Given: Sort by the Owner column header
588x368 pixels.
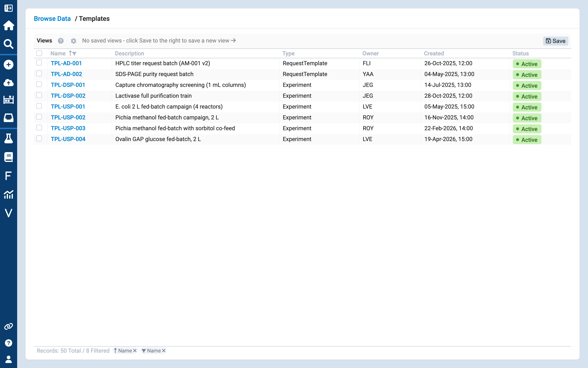Looking at the screenshot, I should 370,53.
